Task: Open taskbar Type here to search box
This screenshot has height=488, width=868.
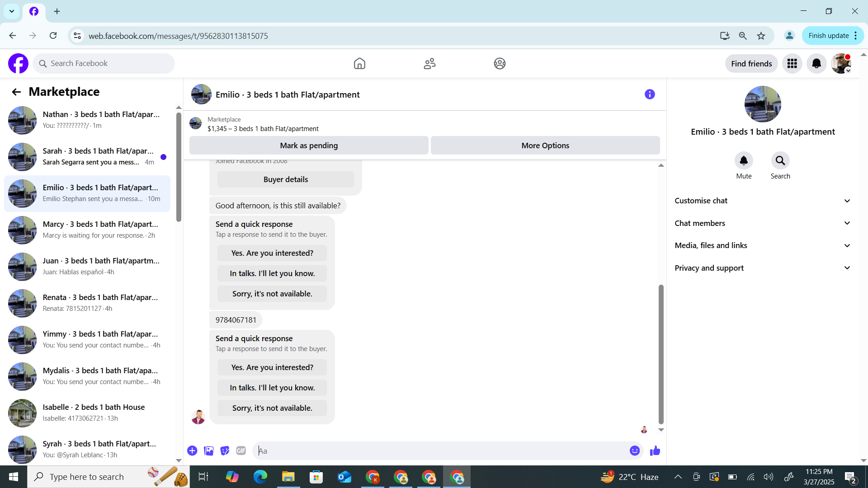Action: 108,477
